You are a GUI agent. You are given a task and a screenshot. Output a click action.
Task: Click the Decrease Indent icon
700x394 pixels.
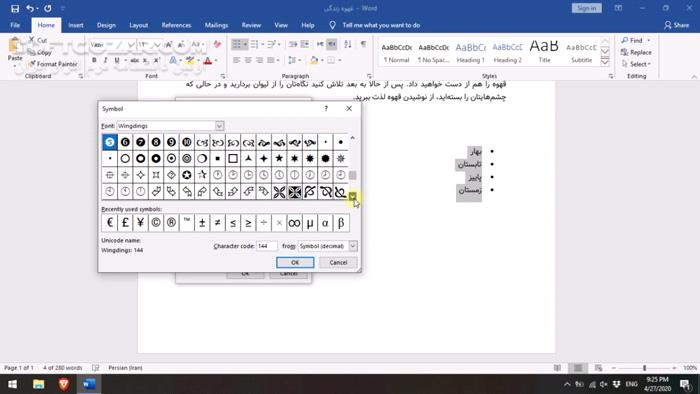click(293, 44)
